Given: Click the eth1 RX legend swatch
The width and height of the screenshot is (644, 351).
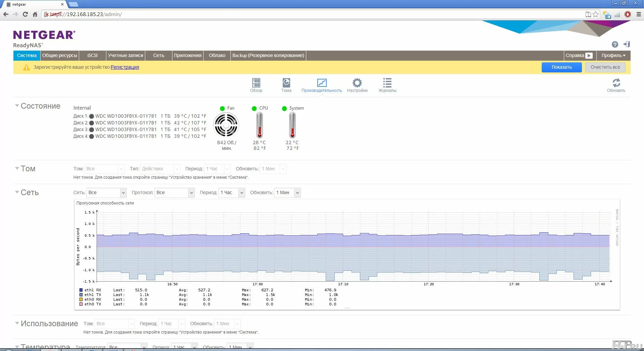Looking at the screenshot, I should coord(81,290).
